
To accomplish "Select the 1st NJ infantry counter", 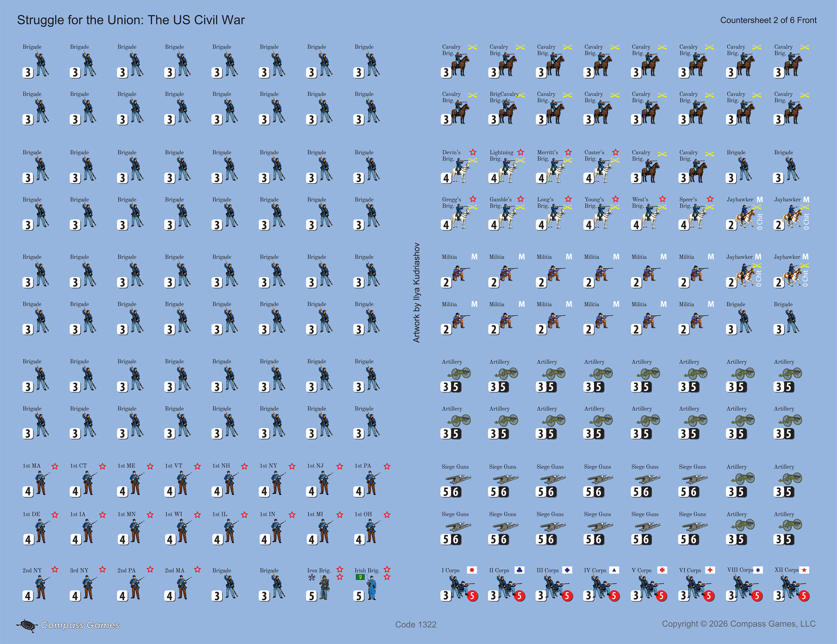I will tap(325, 480).
